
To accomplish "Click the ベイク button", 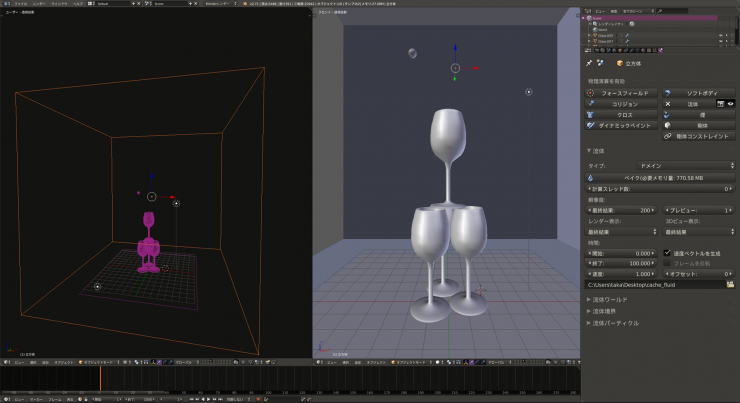I will point(660,178).
